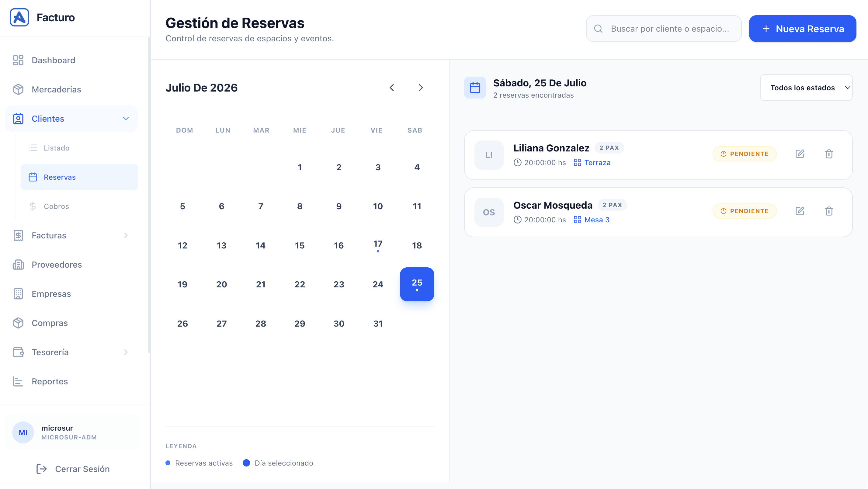Delete Oscar Mosqueda reservation
The height and width of the screenshot is (489, 868).
829,211
